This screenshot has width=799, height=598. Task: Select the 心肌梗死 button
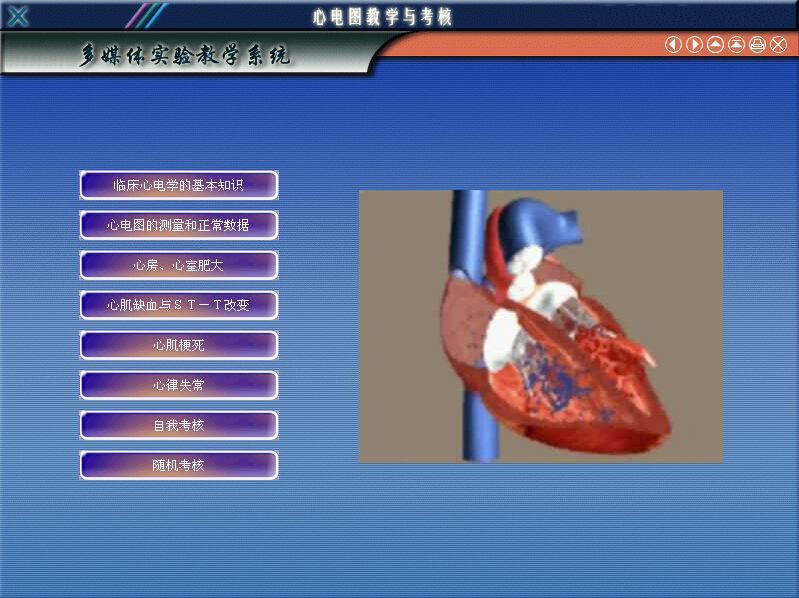click(x=179, y=345)
